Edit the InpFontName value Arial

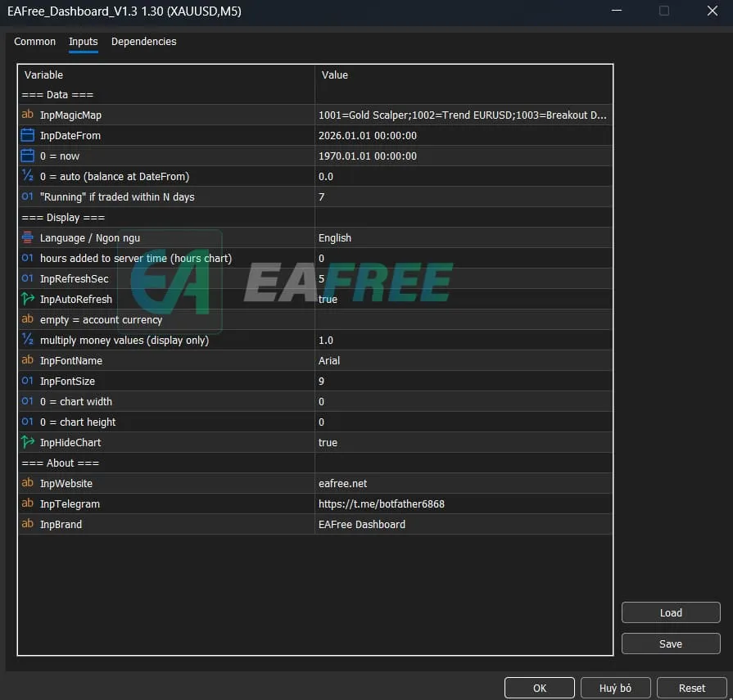pos(464,361)
